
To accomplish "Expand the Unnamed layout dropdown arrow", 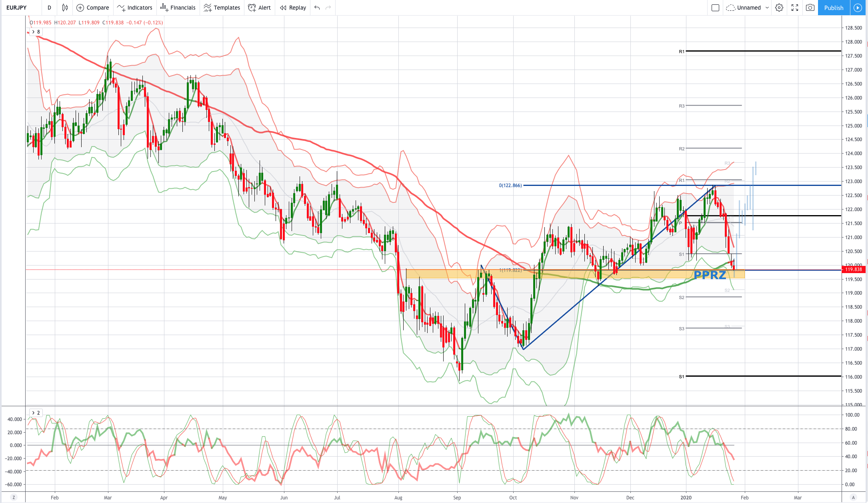I will click(x=767, y=8).
